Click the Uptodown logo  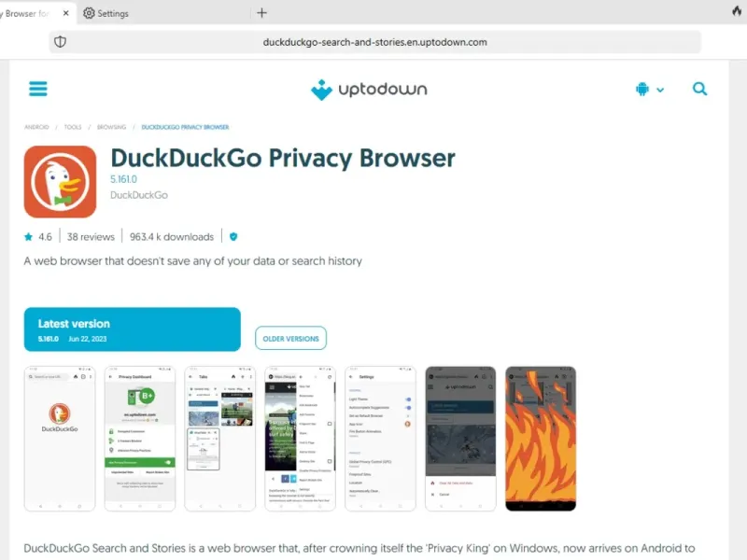(x=369, y=90)
